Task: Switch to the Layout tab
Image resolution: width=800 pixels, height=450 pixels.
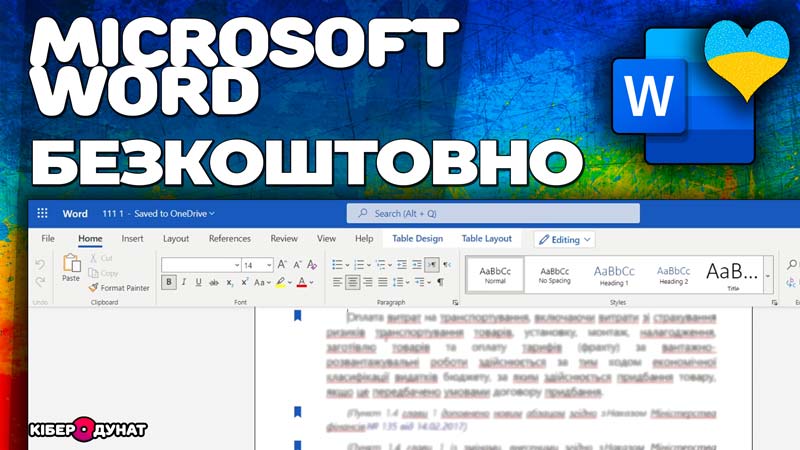Action: [x=176, y=238]
